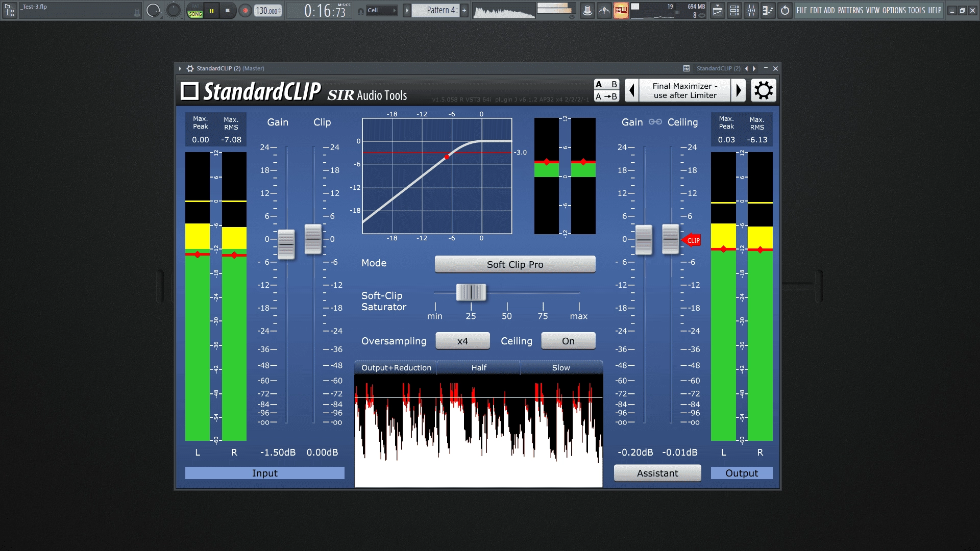The height and width of the screenshot is (551, 980).
Task: Go to the previous preset arrow
Action: tap(631, 91)
